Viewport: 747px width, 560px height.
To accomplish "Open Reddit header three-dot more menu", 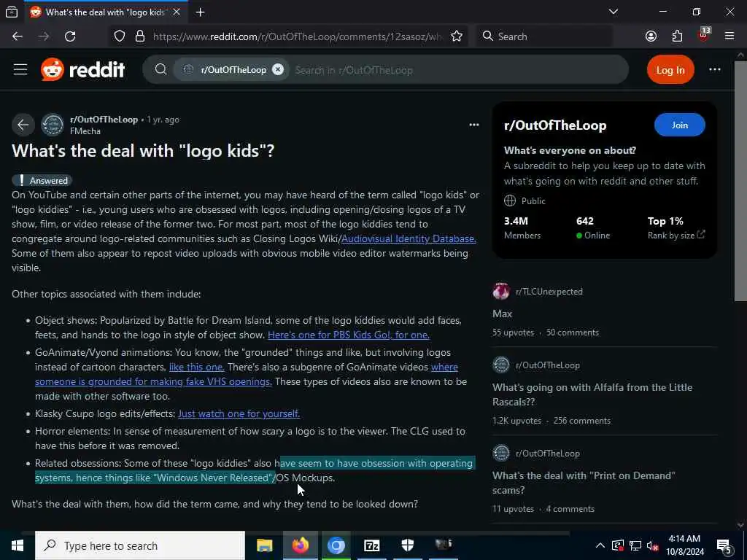I will [x=715, y=69].
